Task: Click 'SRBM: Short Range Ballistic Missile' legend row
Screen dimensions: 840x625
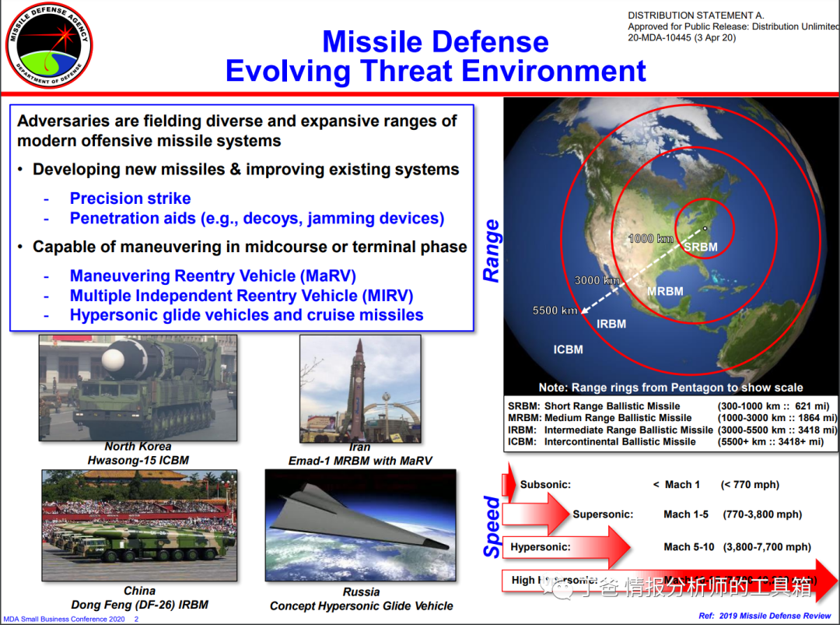Action: tap(669, 406)
